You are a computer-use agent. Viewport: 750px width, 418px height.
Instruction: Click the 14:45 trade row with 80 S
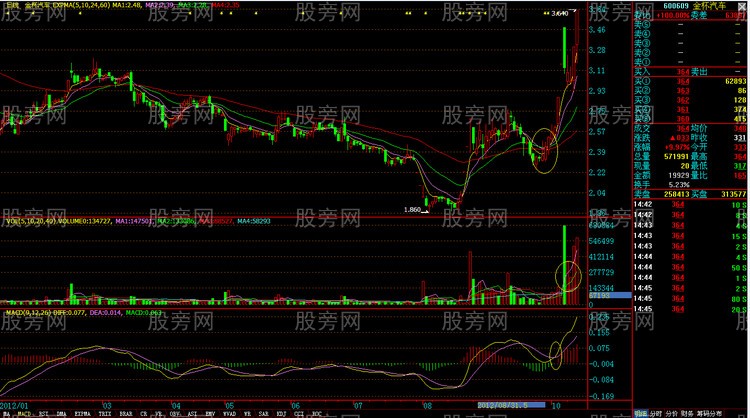click(x=690, y=298)
